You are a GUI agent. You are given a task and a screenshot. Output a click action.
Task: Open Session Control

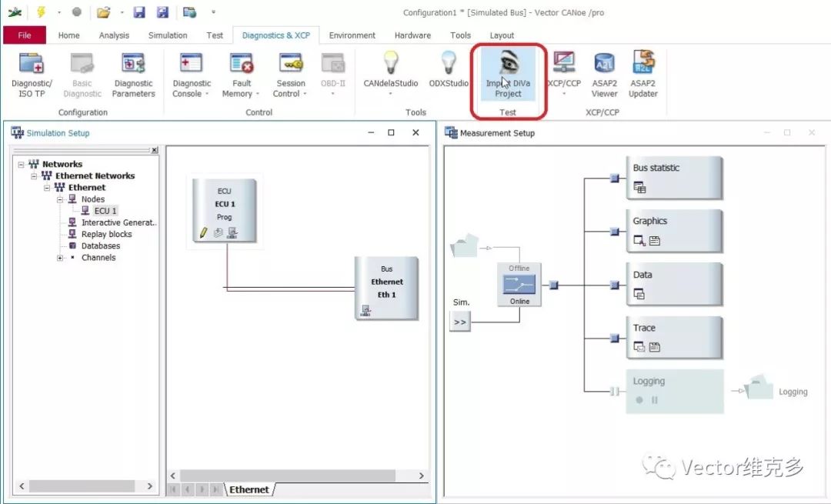click(290, 75)
